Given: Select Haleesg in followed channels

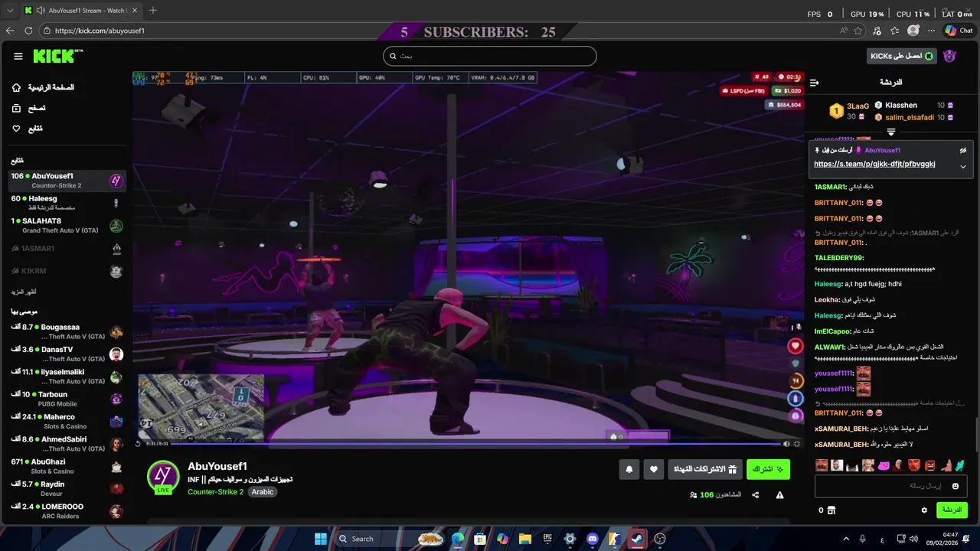Looking at the screenshot, I should [67, 203].
